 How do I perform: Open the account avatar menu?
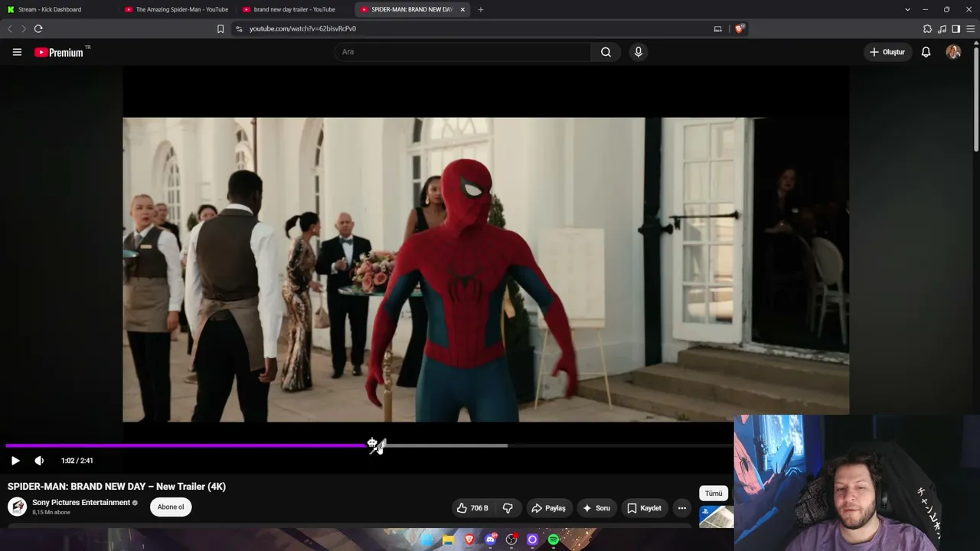(953, 52)
